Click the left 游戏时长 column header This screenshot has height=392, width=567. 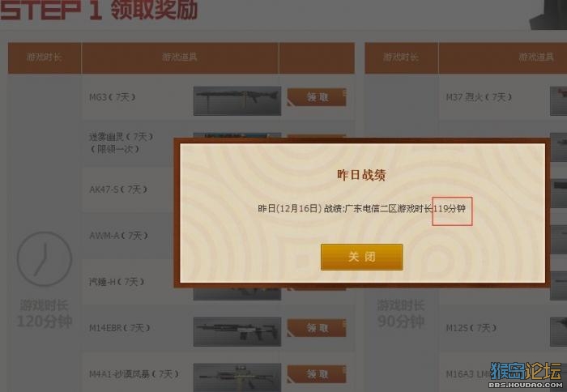click(45, 58)
